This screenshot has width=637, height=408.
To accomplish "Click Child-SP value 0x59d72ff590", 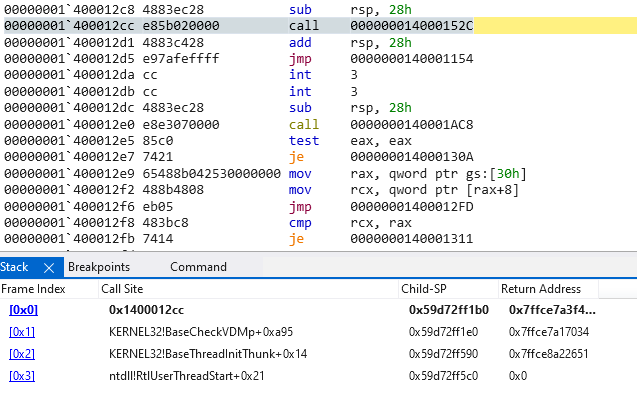I will click(444, 354).
